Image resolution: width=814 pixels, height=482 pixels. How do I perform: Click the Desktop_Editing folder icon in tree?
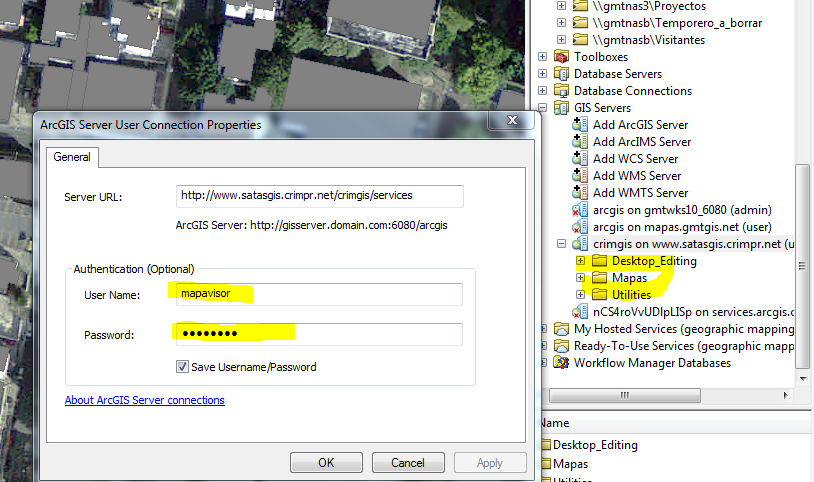tap(600, 261)
